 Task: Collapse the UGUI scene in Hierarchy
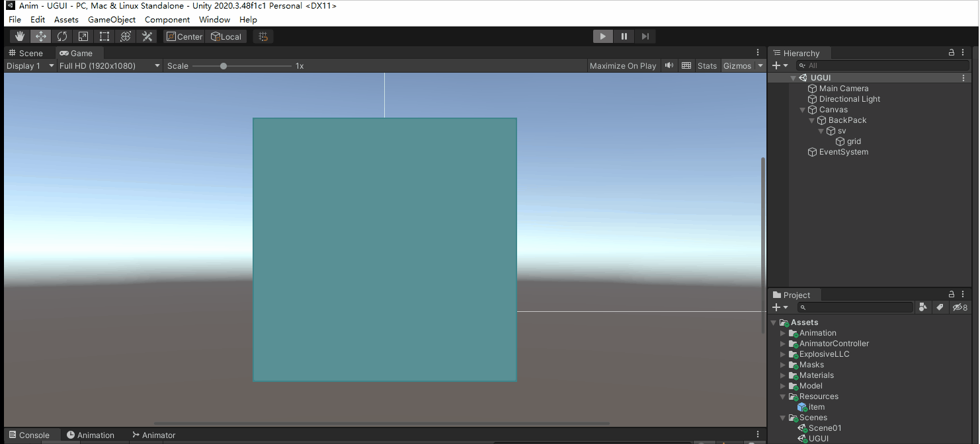click(x=794, y=78)
